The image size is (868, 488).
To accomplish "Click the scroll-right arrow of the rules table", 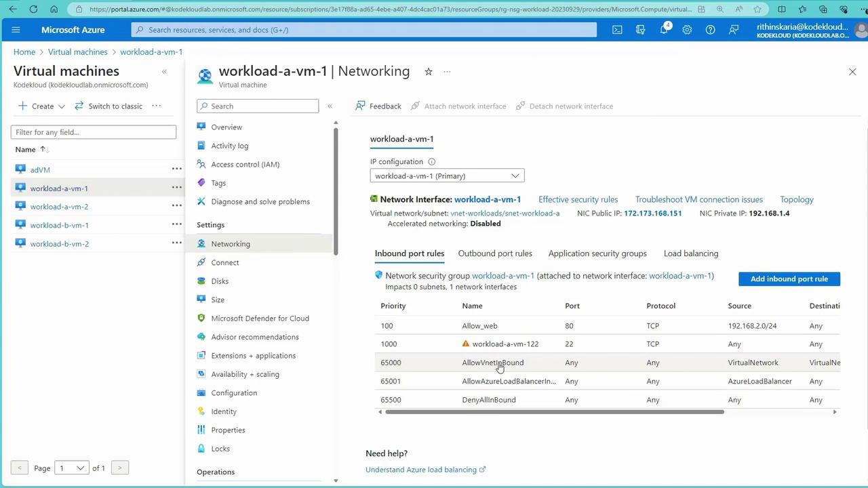I will [835, 412].
